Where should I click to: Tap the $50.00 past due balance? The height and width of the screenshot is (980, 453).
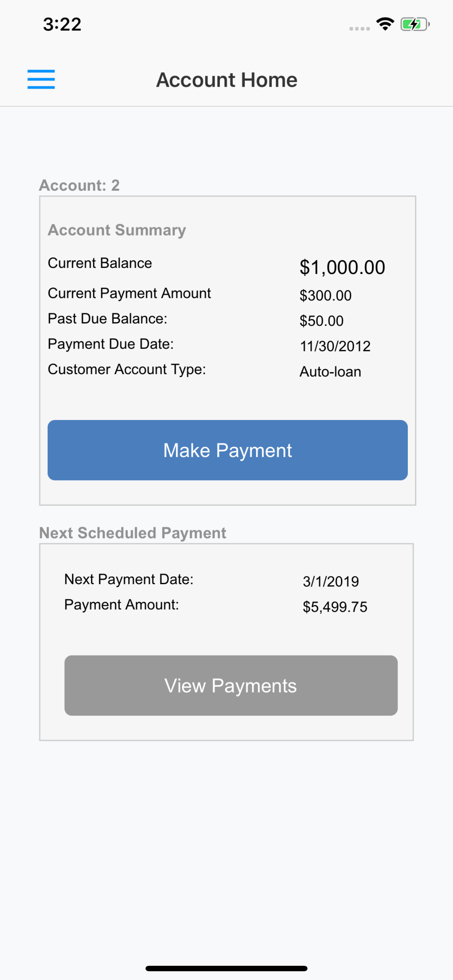321,321
